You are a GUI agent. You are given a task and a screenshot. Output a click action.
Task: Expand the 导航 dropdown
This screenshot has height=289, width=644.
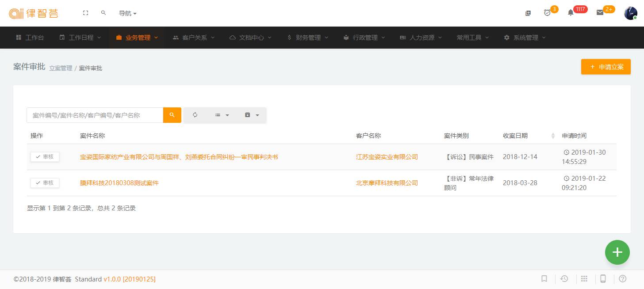click(x=127, y=13)
